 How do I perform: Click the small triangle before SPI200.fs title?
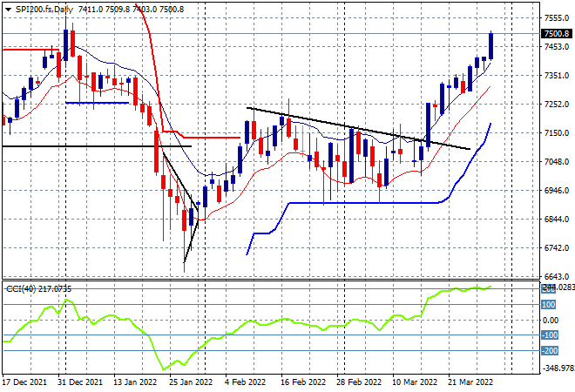8,10
